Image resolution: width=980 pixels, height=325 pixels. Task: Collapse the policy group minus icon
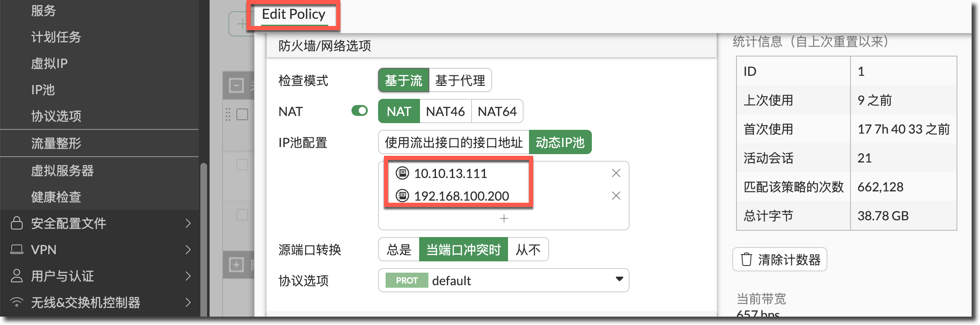pyautogui.click(x=236, y=86)
